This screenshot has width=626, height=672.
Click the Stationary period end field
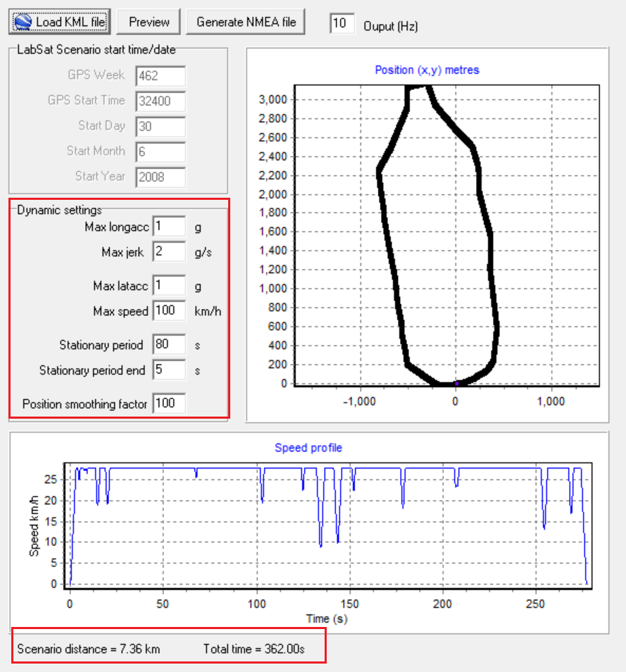(x=169, y=370)
